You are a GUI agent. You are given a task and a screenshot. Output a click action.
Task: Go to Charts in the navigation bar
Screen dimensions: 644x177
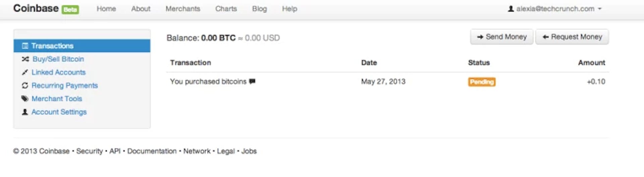[226, 9]
